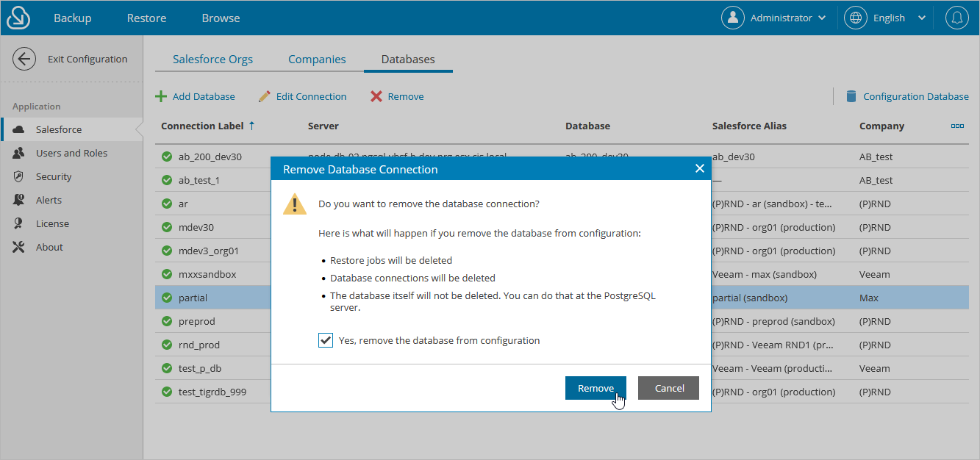Open Configuration Database via its cylinder icon
This screenshot has width=980, height=460.
tap(851, 96)
